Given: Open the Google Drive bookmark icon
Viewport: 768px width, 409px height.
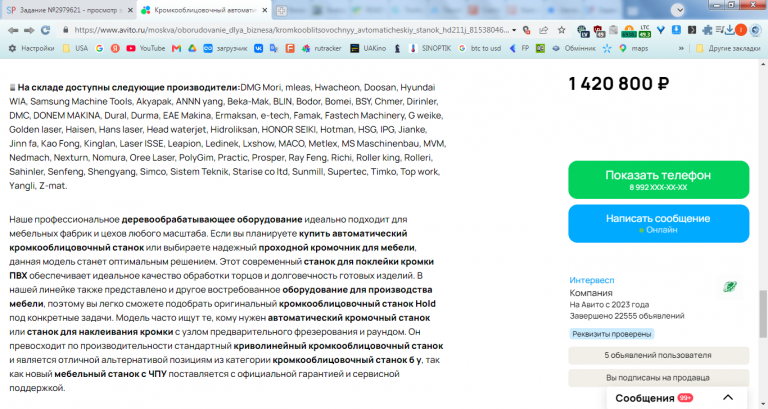Looking at the screenshot, I should (x=192, y=48).
